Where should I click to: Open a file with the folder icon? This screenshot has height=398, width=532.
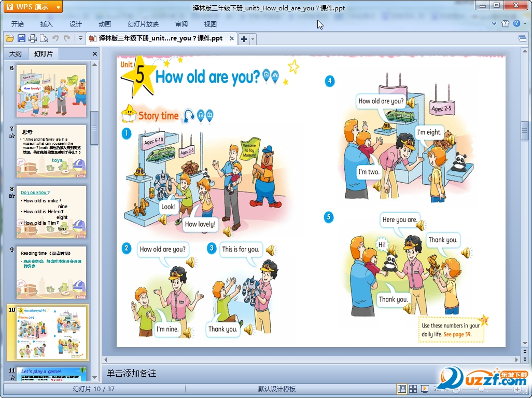tap(9, 38)
